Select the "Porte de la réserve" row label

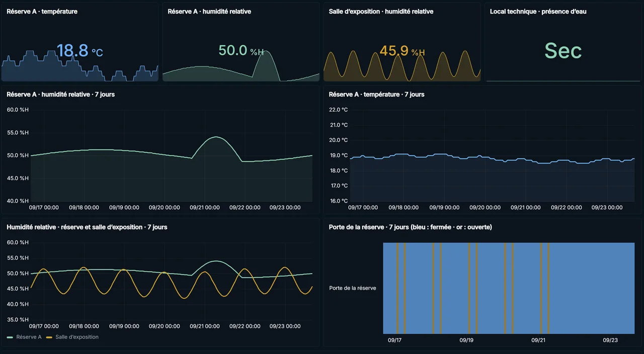pyautogui.click(x=353, y=288)
